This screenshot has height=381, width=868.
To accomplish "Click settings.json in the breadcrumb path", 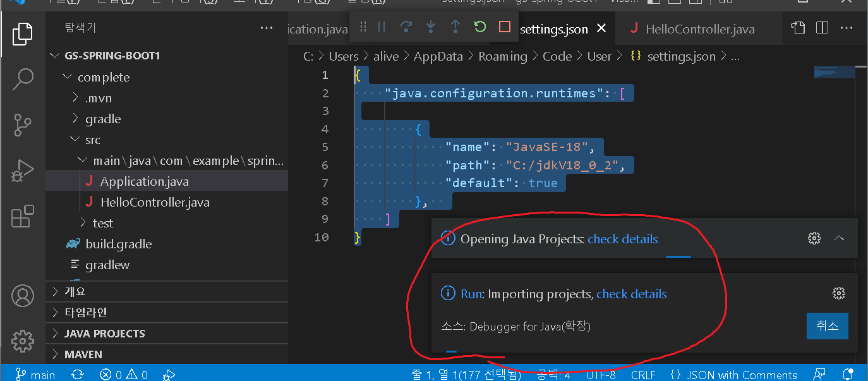I will click(682, 56).
